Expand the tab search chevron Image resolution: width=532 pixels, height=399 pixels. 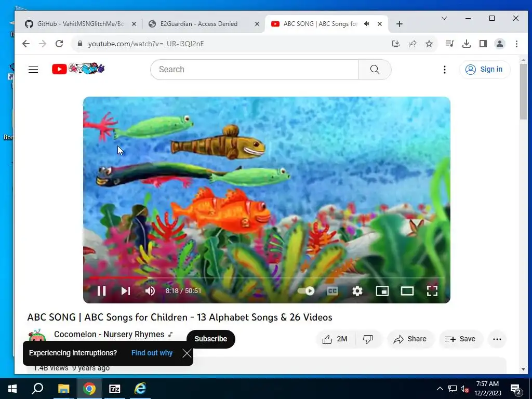tap(444, 18)
